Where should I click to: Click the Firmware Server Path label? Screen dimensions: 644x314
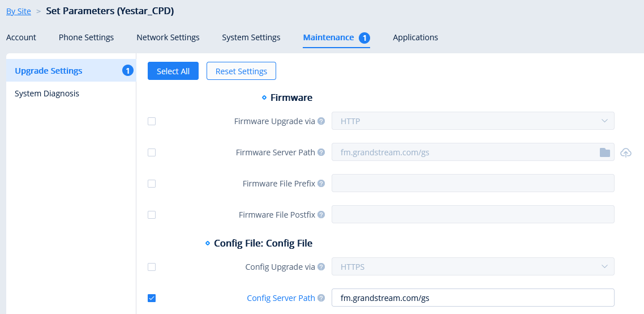275,152
